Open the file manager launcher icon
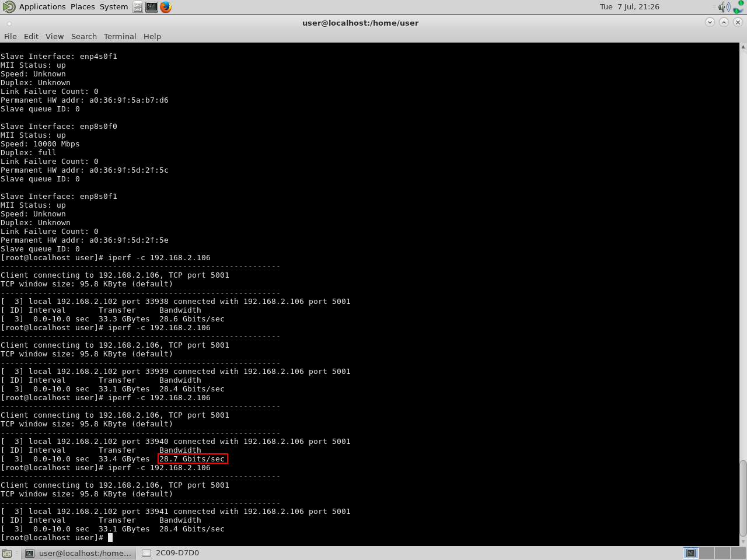747x560 pixels. (138, 7)
